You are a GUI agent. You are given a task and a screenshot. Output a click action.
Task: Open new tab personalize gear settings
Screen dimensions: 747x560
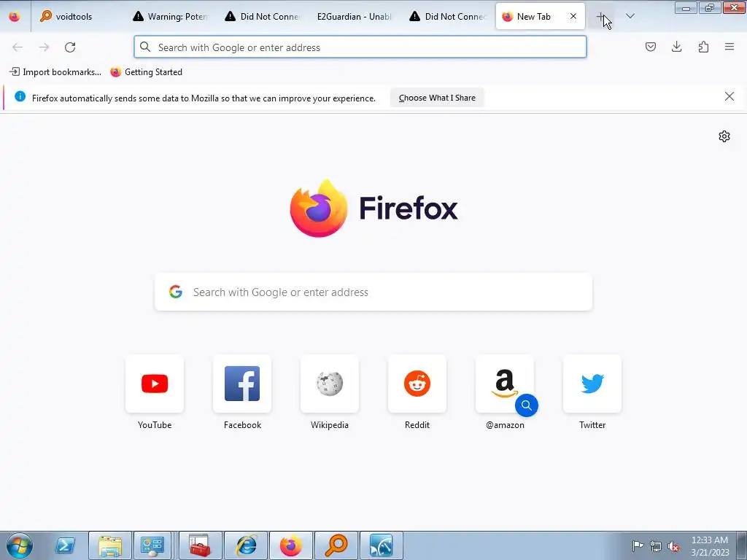point(724,136)
